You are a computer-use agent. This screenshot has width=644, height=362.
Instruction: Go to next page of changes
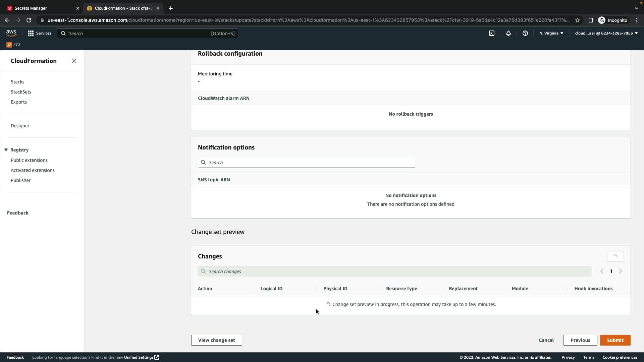[x=620, y=271]
